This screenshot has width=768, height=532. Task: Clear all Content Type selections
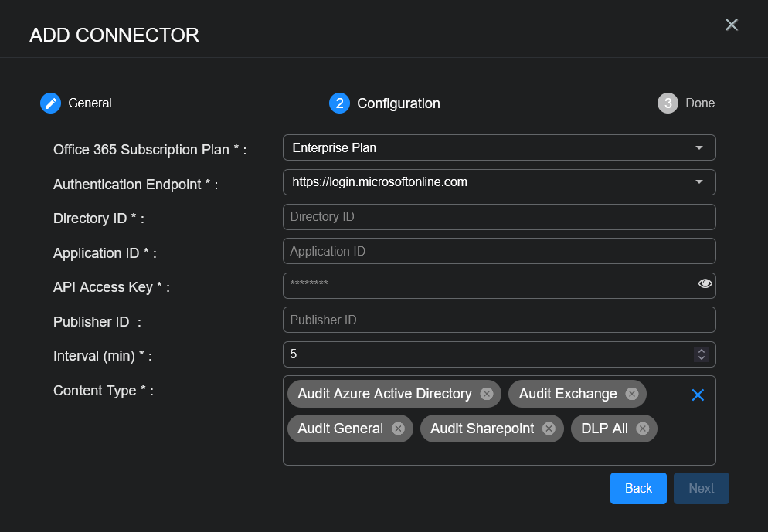pyautogui.click(x=698, y=395)
